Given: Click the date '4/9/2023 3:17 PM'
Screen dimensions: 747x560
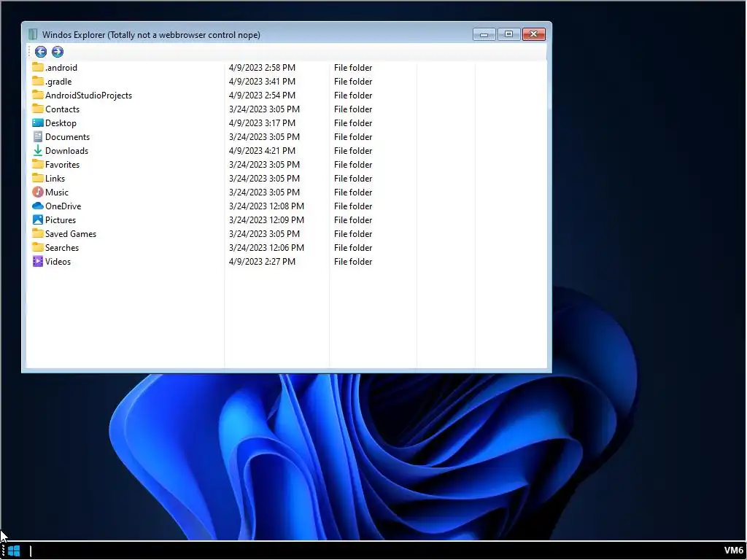Looking at the screenshot, I should coord(262,122).
